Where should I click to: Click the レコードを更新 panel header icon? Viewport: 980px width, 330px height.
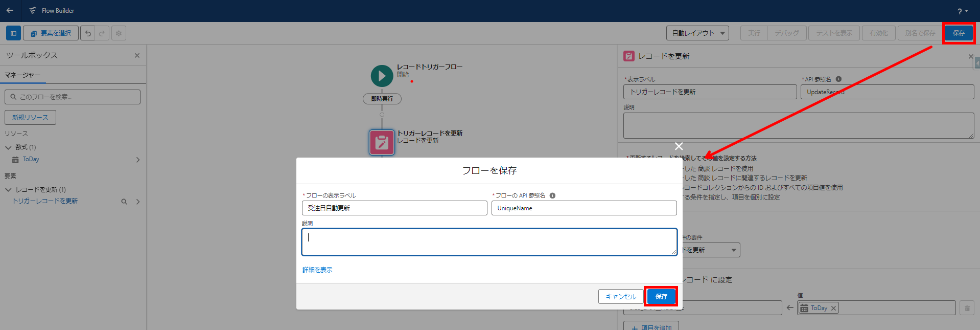(629, 56)
